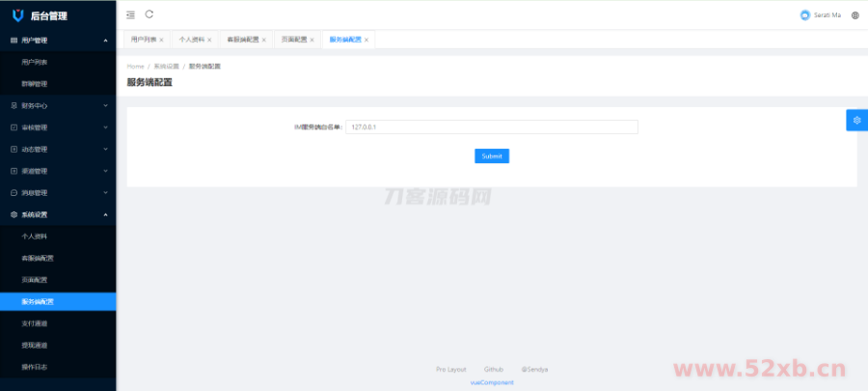Open the language globe icon
Viewport: 868px width, 391px height.
pyautogui.click(x=854, y=15)
